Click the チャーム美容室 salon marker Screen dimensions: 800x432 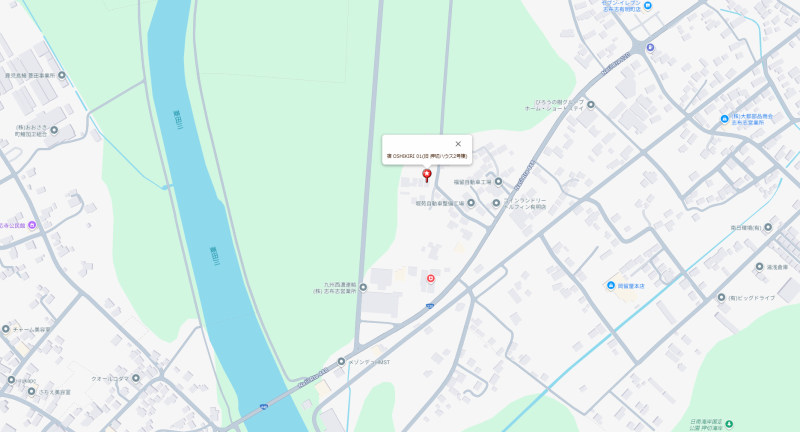pos(6,329)
